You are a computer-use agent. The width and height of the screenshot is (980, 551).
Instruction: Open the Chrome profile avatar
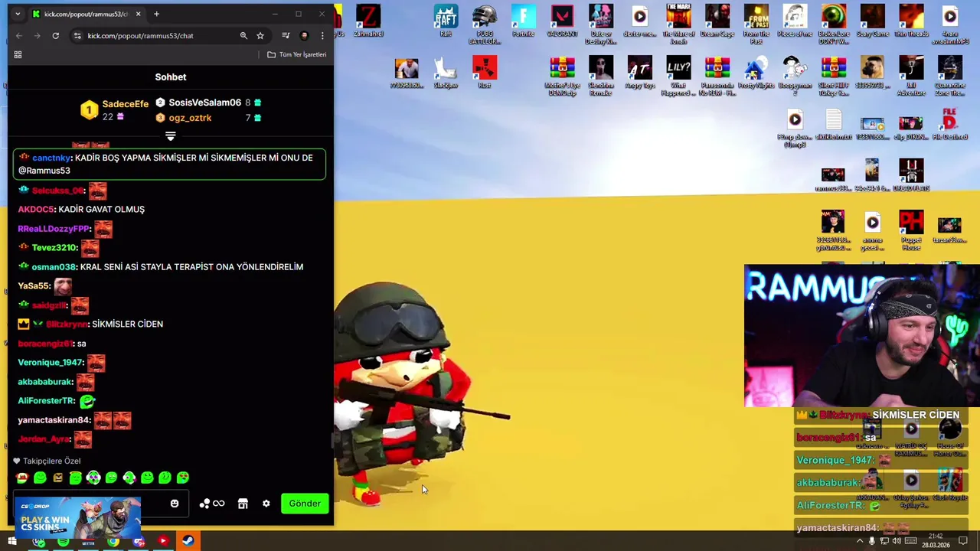click(305, 35)
